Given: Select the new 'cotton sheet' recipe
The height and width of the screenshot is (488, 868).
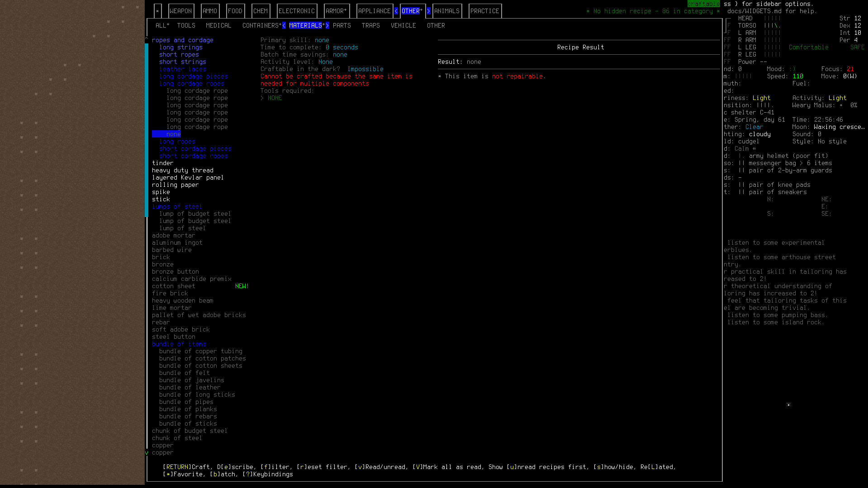Looking at the screenshot, I should (173, 286).
